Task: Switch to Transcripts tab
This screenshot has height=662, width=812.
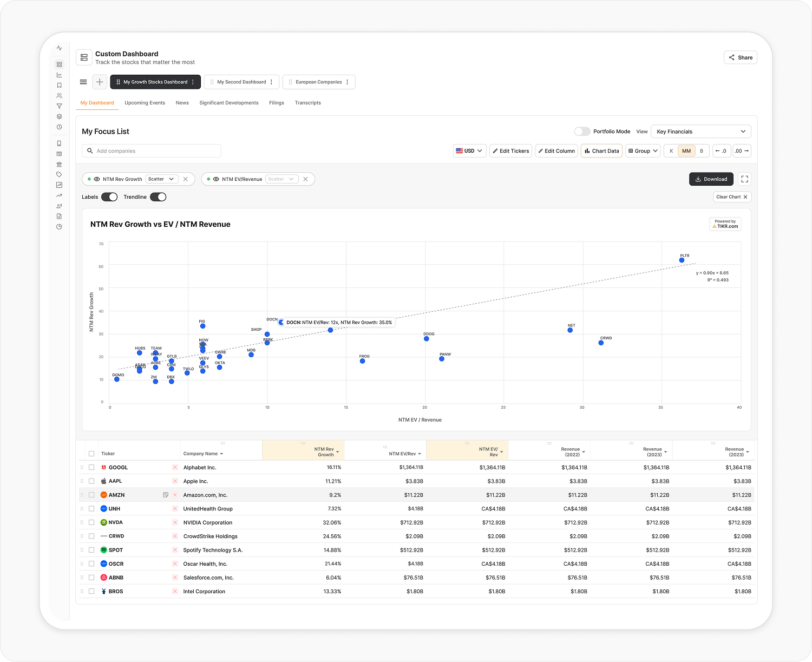Action: point(308,103)
